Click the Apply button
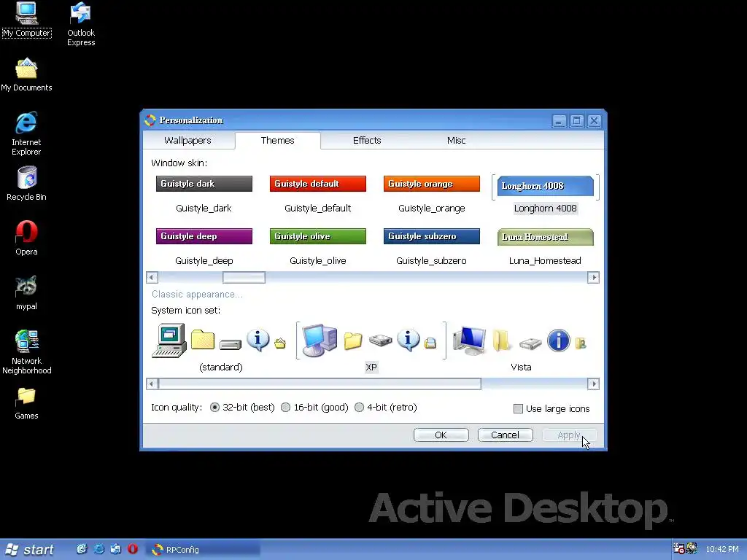This screenshot has height=560, width=747. click(x=569, y=435)
